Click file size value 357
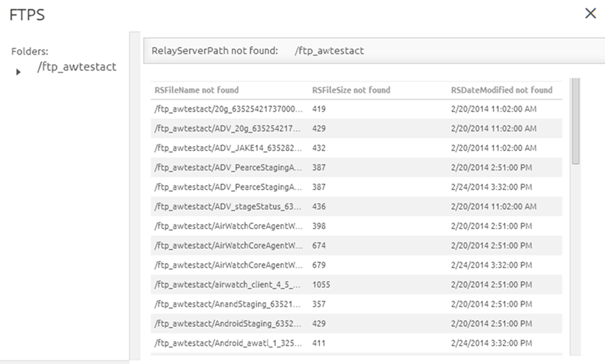Viewport: 605px width, 364px height. pyautogui.click(x=319, y=305)
